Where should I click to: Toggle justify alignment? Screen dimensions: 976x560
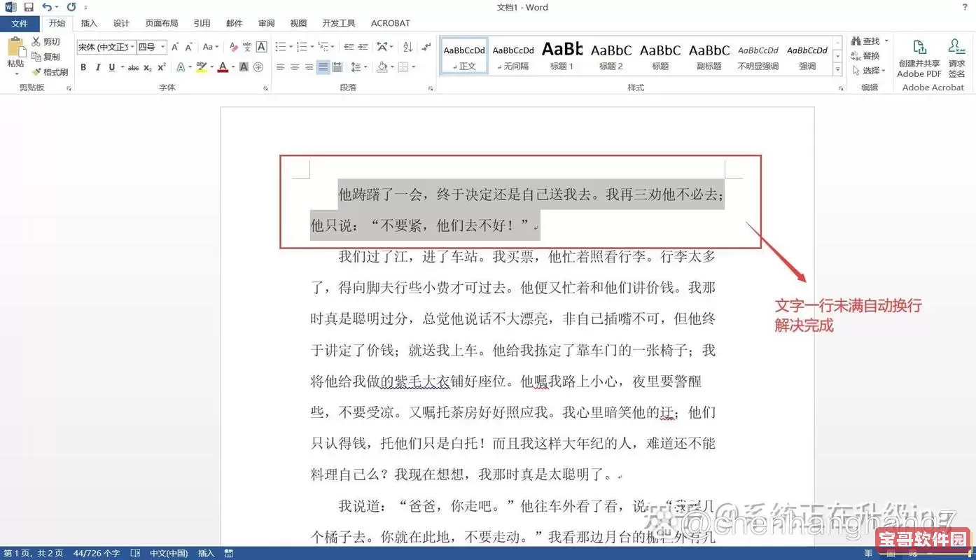323,67
